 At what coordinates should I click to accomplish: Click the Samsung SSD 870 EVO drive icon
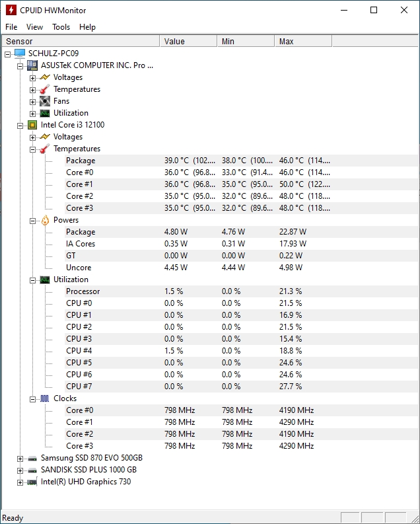tap(32, 458)
